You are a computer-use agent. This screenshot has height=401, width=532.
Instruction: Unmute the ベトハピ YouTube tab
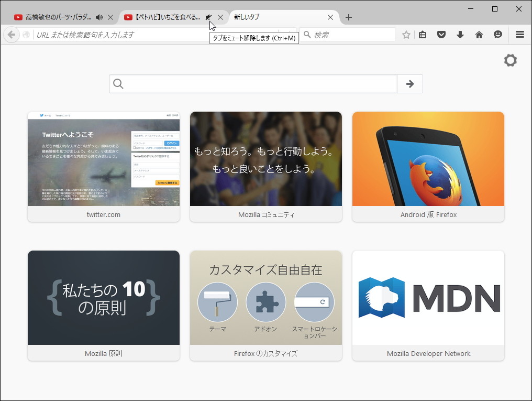208,17
